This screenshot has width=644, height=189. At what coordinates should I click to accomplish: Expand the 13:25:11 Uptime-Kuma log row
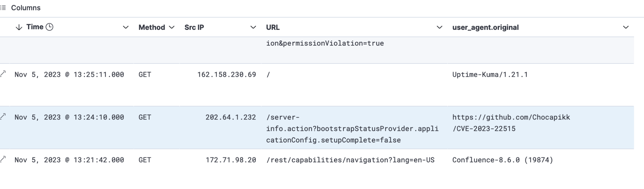click(x=3, y=74)
